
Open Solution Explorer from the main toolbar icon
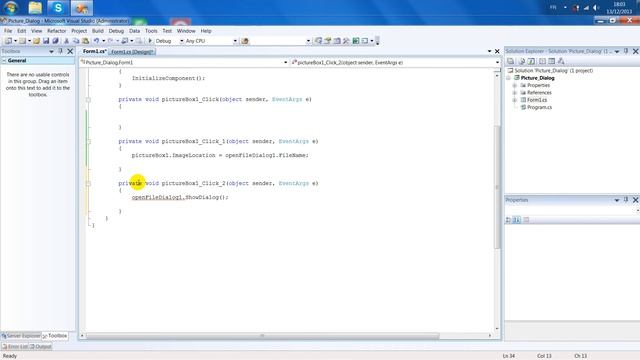[318, 41]
